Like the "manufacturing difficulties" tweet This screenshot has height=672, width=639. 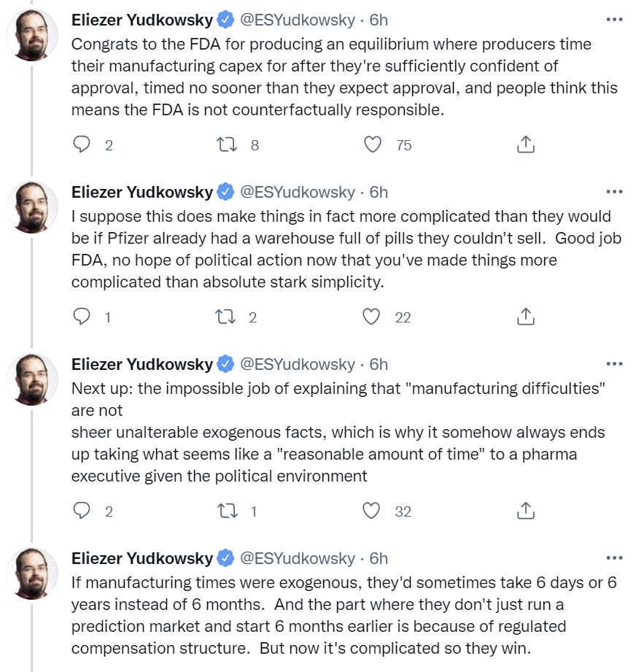(372, 511)
